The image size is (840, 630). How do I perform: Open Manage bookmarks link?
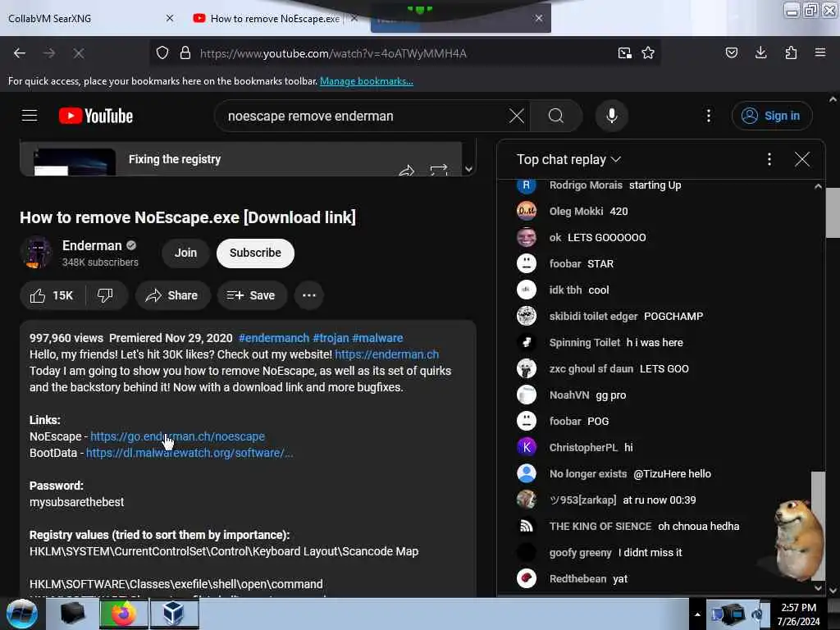click(x=367, y=81)
